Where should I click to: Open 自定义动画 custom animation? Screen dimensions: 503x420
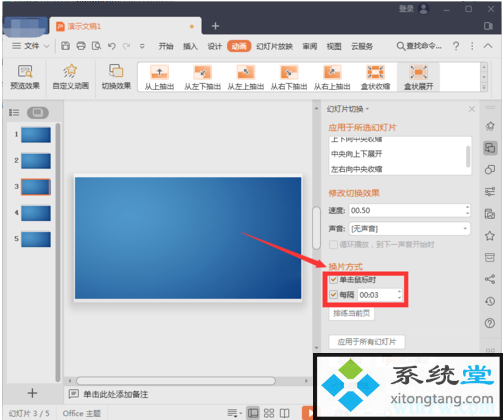[x=71, y=77]
